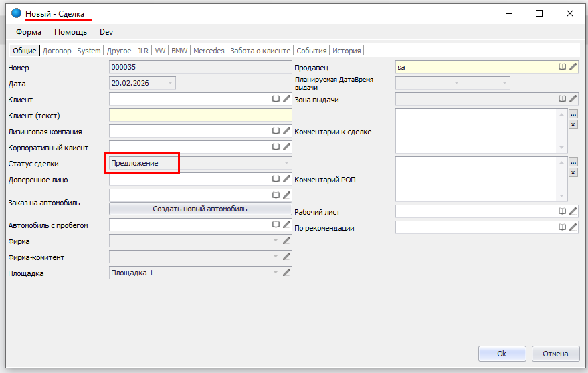Click the down scroll arrow in Комментарии к сделке
This screenshot has width=588, height=373.
561,148
